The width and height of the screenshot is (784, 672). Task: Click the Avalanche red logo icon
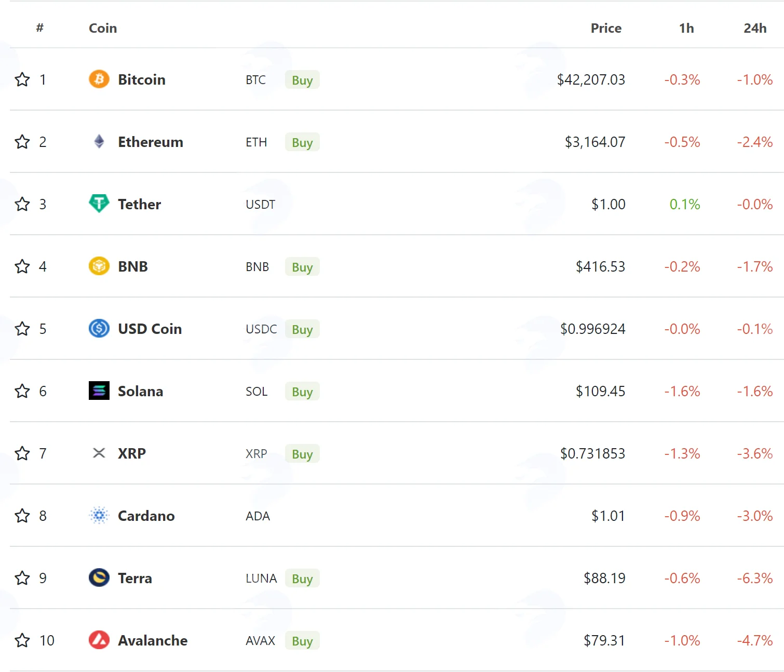click(x=99, y=640)
